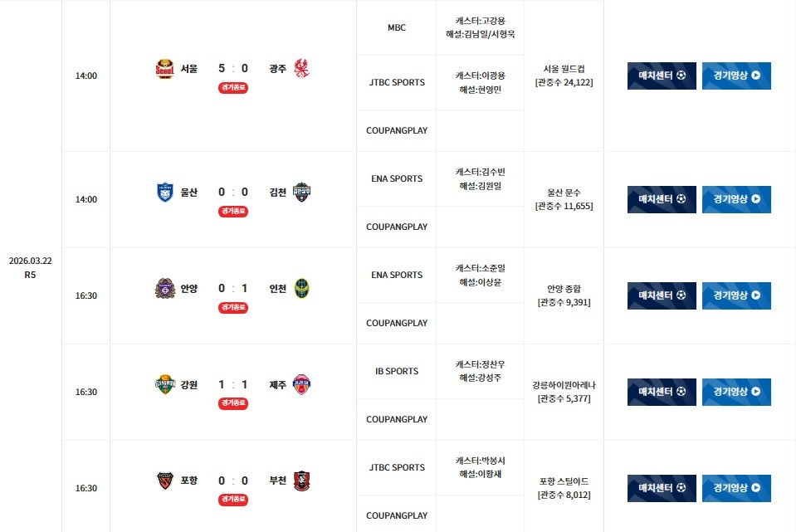Click the Jeju team emblem
796x532 pixels.
301,385
